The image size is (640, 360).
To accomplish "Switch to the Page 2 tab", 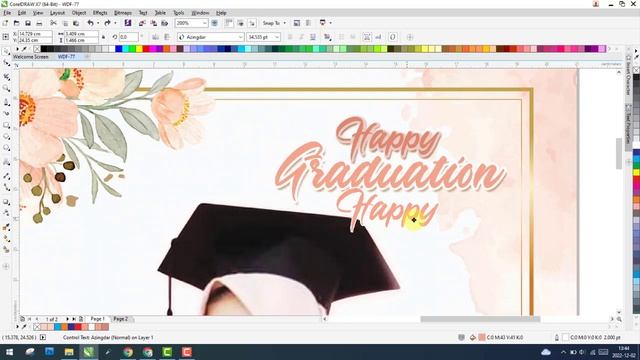I will point(121,319).
